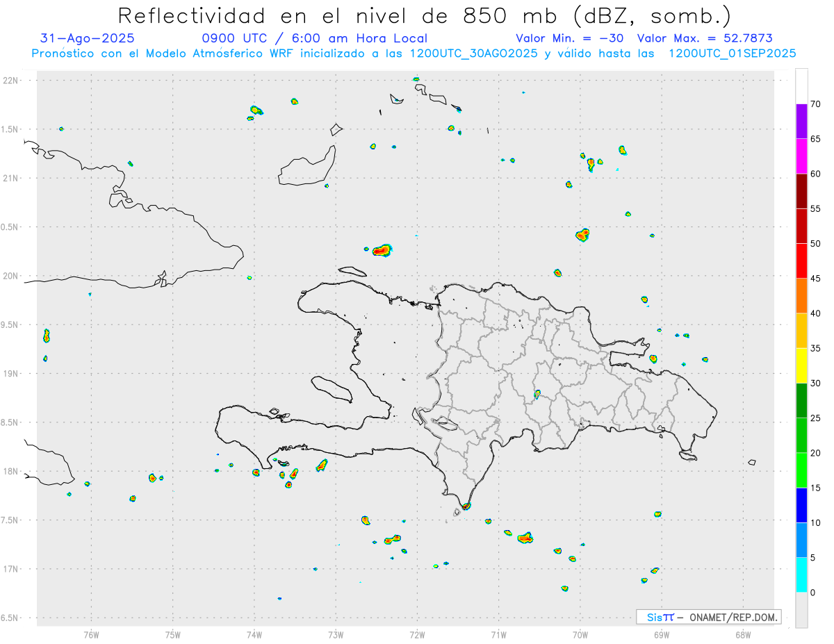Screen dimensions: 834x644
Task: Click the '35' colorbar tick label
Action: [x=815, y=348]
